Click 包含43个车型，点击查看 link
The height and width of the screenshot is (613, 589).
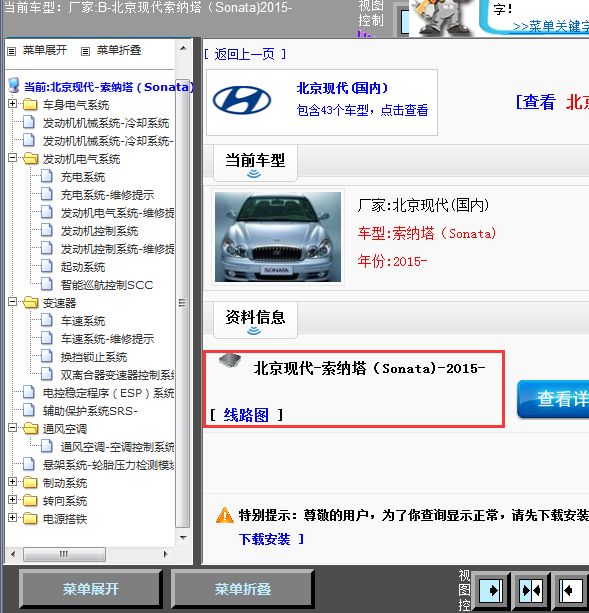point(362,110)
